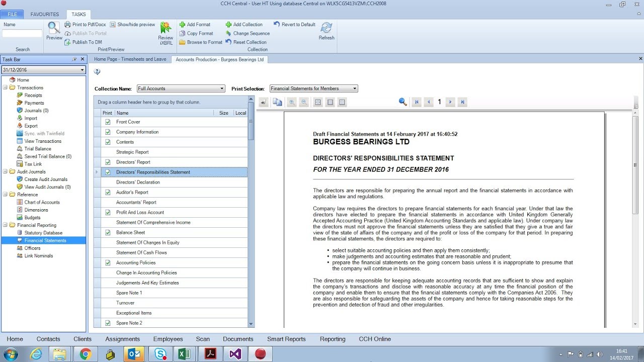Click into the Name search field
Screen dimensions: 644x362
[22, 34]
